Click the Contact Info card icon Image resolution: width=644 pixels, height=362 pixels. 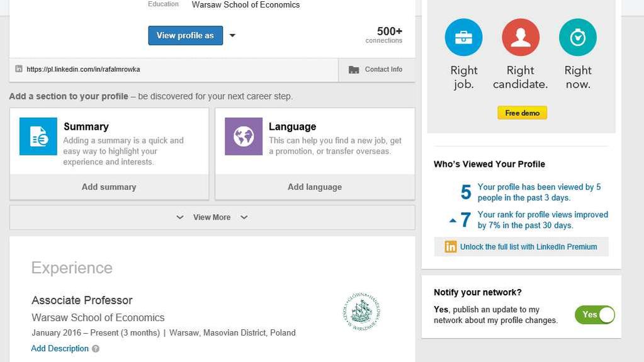(x=354, y=70)
